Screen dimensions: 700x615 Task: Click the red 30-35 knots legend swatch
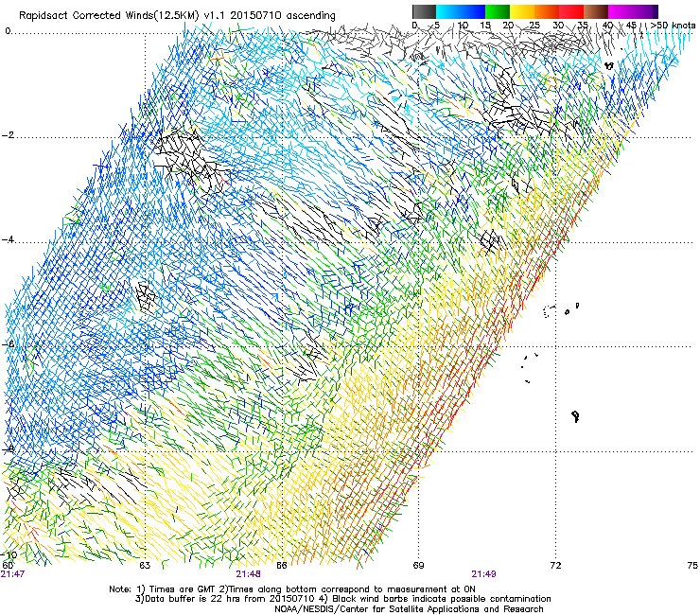tap(571, 11)
